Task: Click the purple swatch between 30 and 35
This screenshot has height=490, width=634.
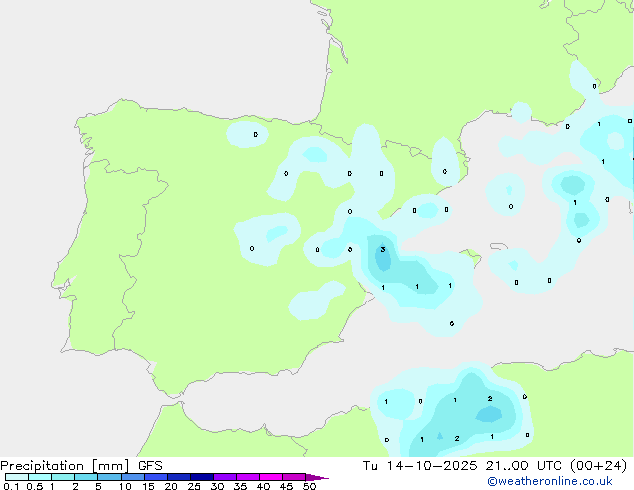Action: pyautogui.click(x=224, y=477)
